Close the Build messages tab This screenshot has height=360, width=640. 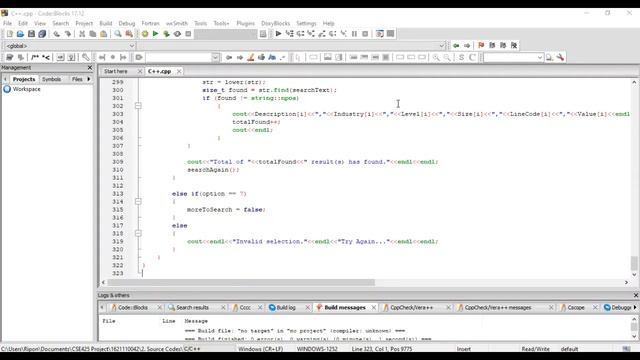click(373, 307)
